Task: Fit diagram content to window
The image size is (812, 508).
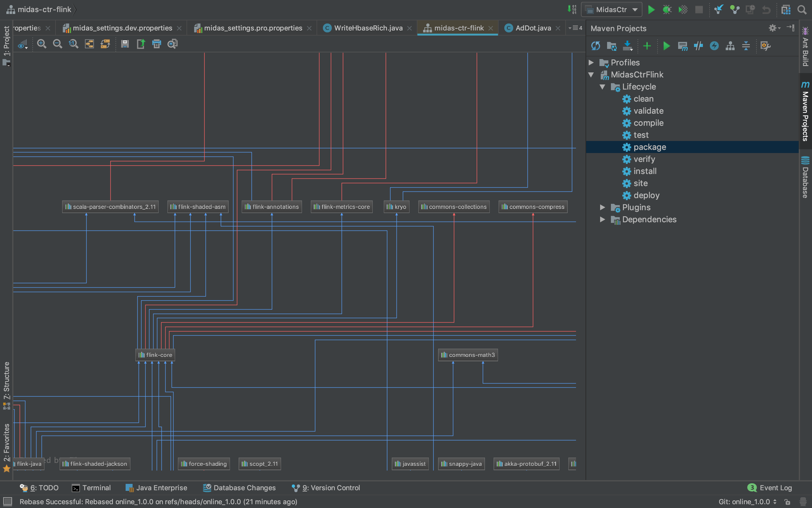Action: (89, 44)
